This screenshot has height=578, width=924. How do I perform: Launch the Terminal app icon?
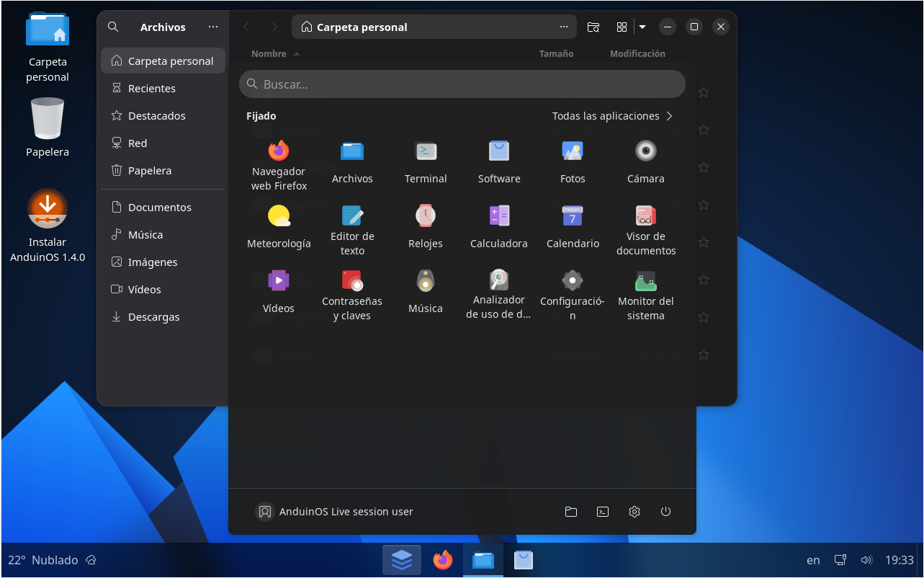425,163
